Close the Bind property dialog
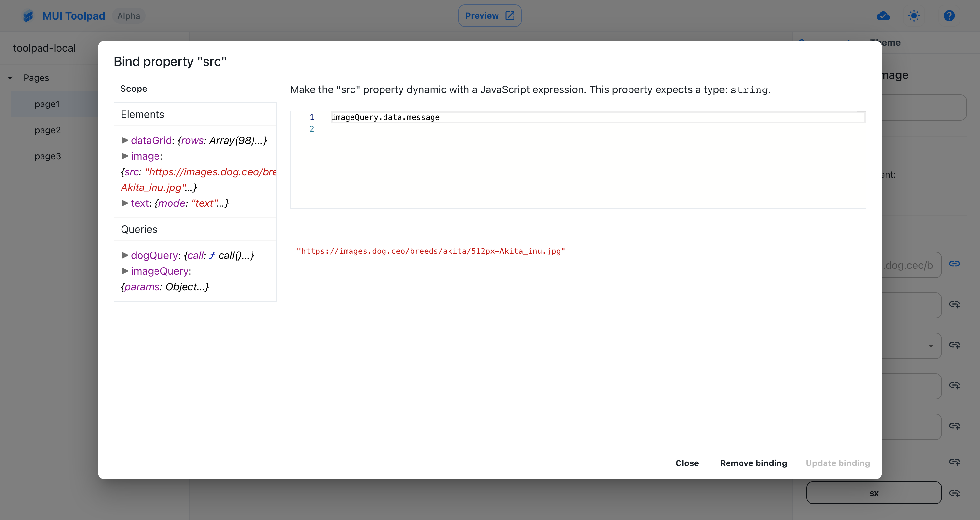 687,463
